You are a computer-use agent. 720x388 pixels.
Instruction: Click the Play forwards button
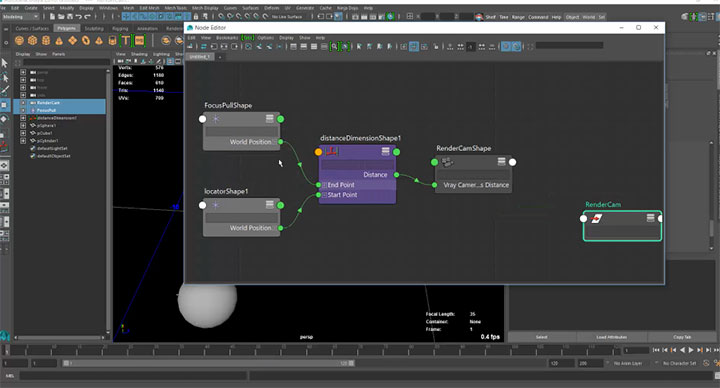coord(691,350)
